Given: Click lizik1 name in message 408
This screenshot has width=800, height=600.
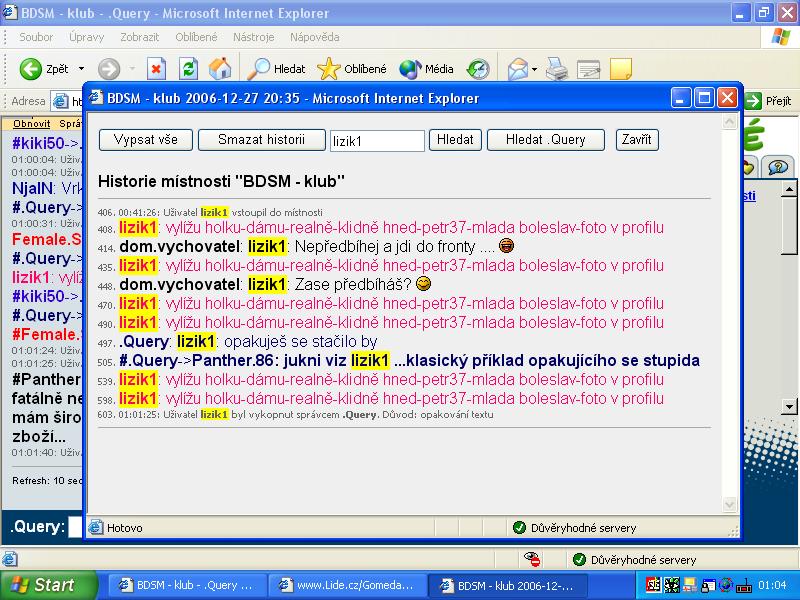Looking at the screenshot, I should [x=138, y=228].
